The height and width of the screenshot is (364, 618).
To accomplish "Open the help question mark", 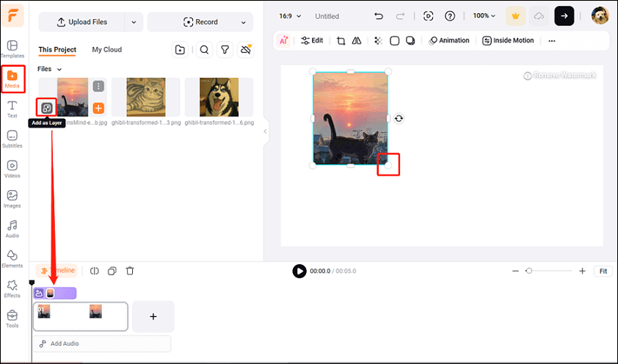I will click(450, 16).
